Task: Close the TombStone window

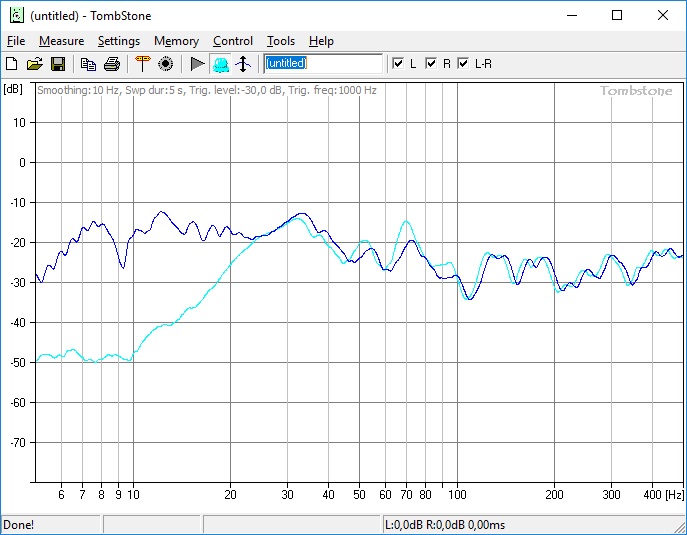Action: [662, 15]
